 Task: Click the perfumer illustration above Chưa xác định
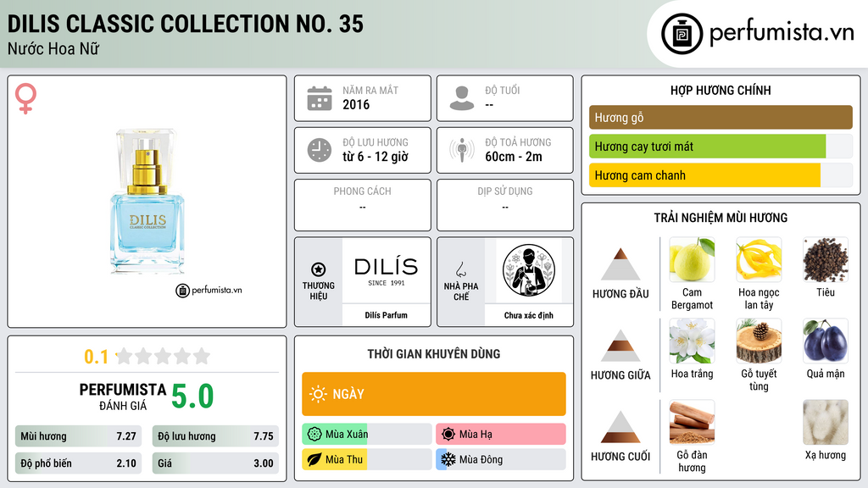click(x=529, y=270)
